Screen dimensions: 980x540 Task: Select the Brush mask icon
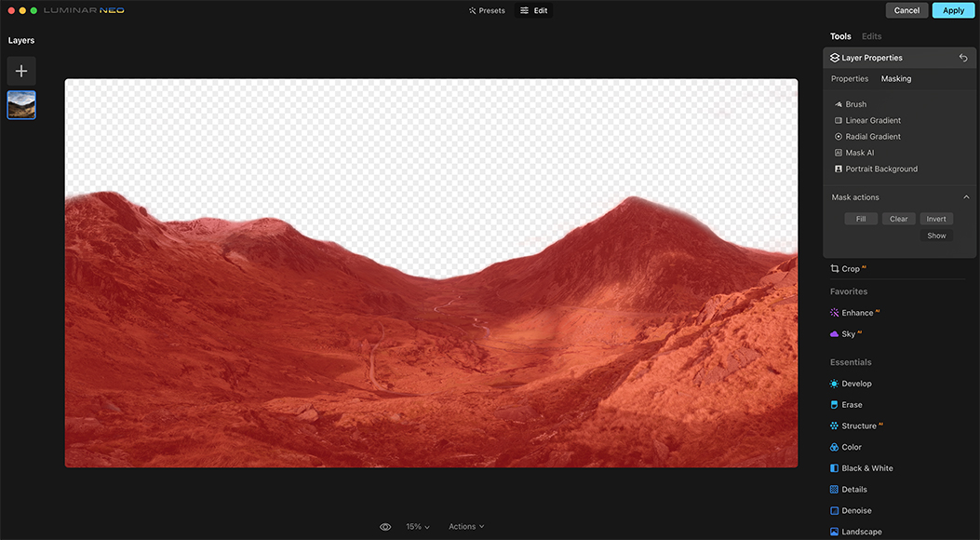(x=839, y=104)
